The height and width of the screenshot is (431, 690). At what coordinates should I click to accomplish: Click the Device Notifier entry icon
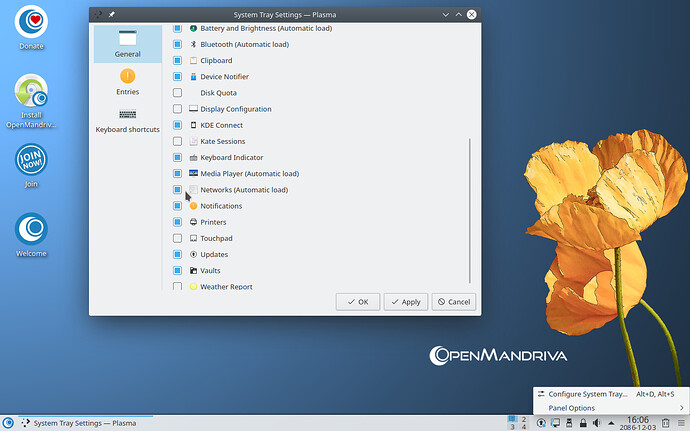tap(193, 77)
